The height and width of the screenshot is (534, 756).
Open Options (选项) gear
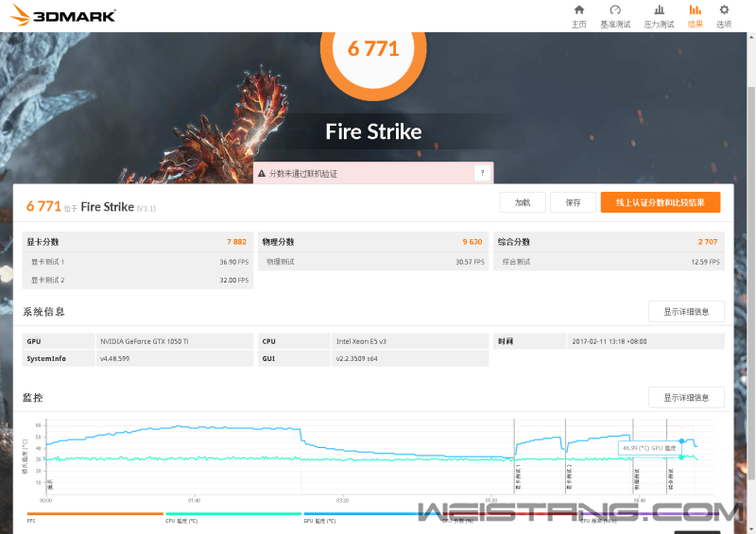tap(724, 16)
